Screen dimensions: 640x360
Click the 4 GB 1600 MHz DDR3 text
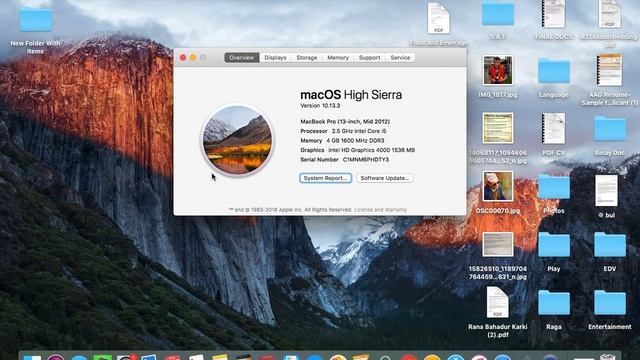[x=355, y=140]
